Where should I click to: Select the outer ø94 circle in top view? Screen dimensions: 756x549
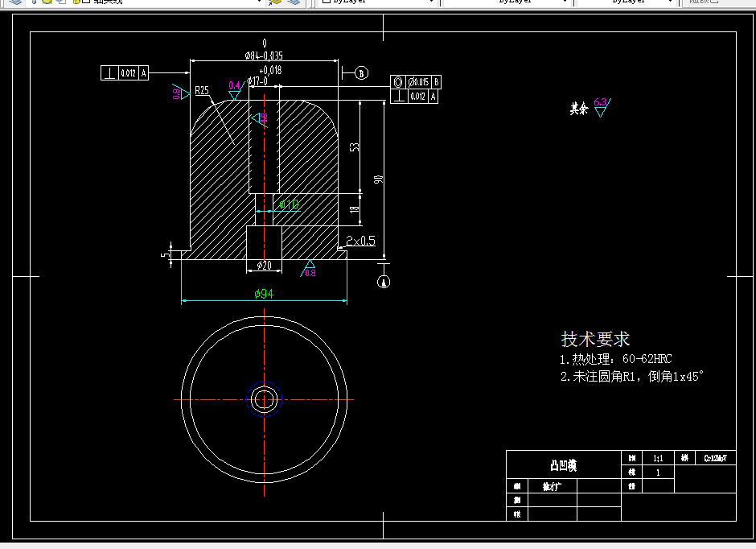pyautogui.click(x=265, y=399)
